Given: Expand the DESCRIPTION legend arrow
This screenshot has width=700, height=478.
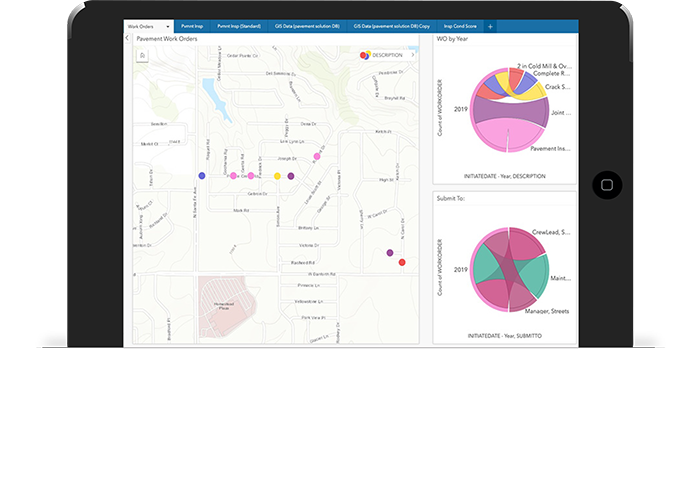Looking at the screenshot, I should point(412,55).
